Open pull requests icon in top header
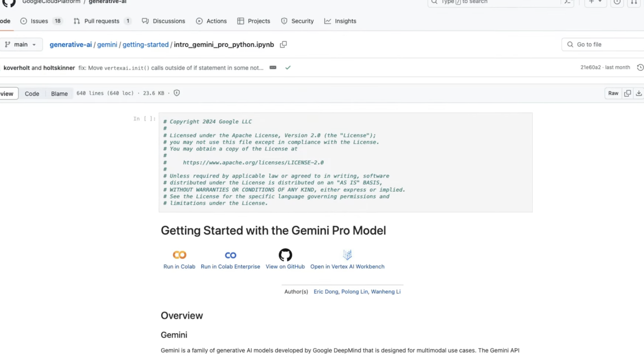Screen dimensions: 644x357 coord(634,2)
